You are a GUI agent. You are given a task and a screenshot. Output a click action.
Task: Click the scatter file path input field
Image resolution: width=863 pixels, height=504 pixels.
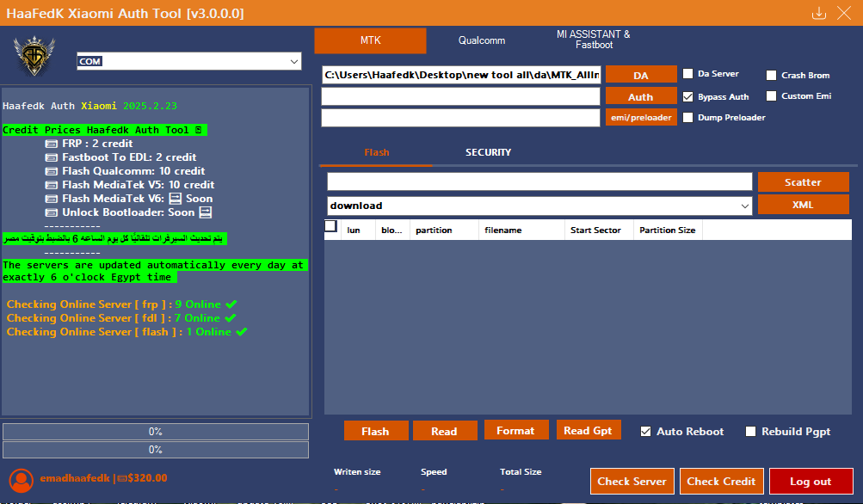pyautogui.click(x=539, y=181)
